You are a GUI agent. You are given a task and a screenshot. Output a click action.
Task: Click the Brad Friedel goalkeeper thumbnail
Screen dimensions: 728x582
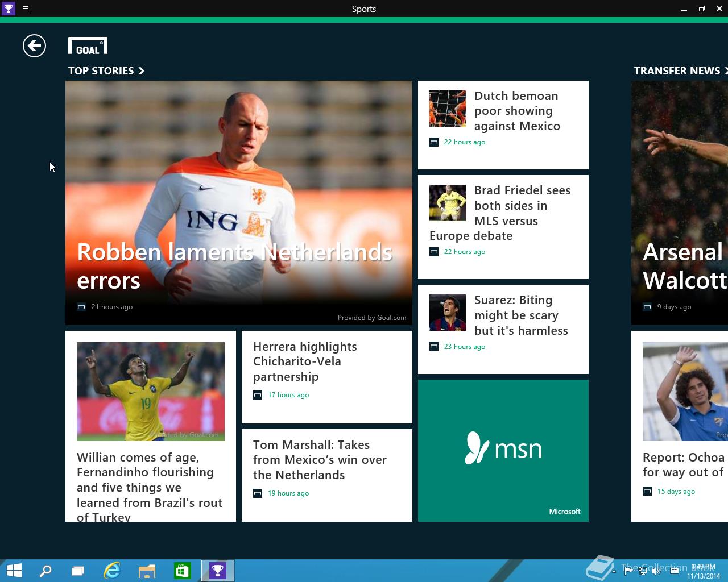(448, 203)
